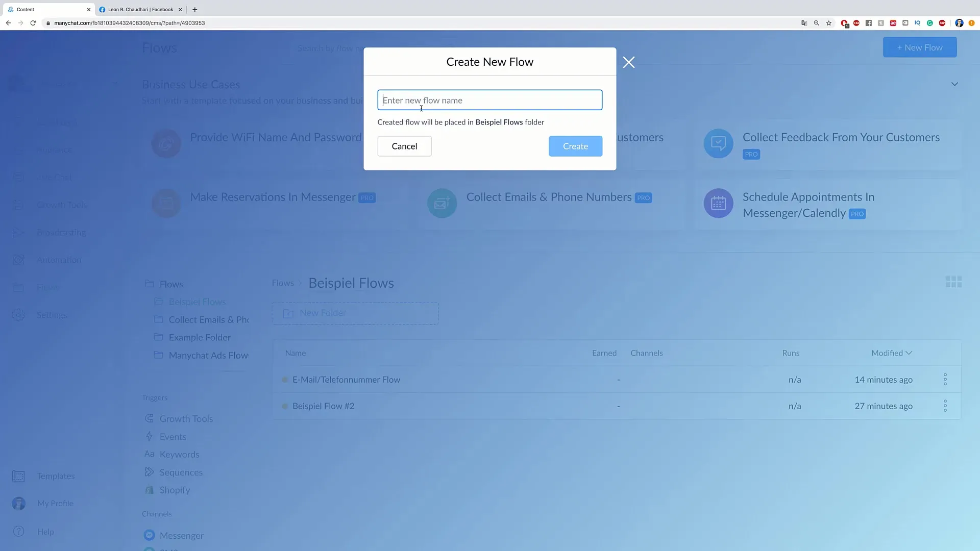Select Collect Emails & Pho folder
Screen dimensions: 980x551
[209, 320]
